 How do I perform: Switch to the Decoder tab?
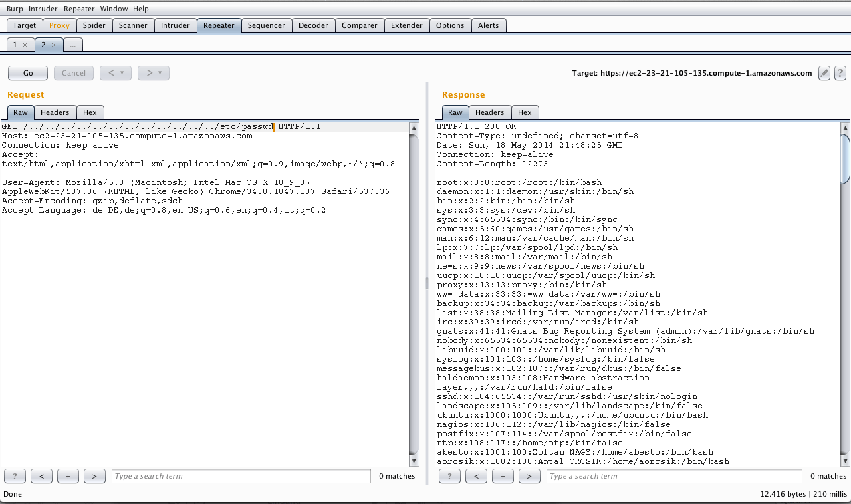tap(313, 25)
